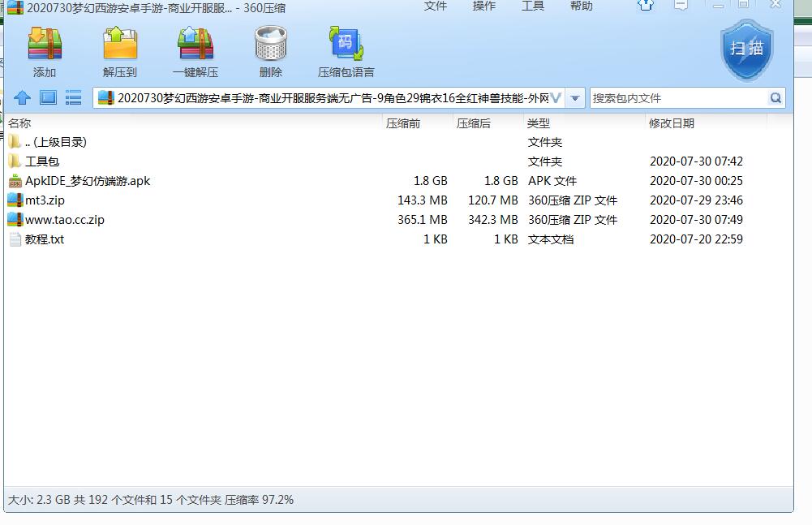Screen dimensions: 812x525
Task: Select the mt3.zip file entry
Action: coord(45,200)
